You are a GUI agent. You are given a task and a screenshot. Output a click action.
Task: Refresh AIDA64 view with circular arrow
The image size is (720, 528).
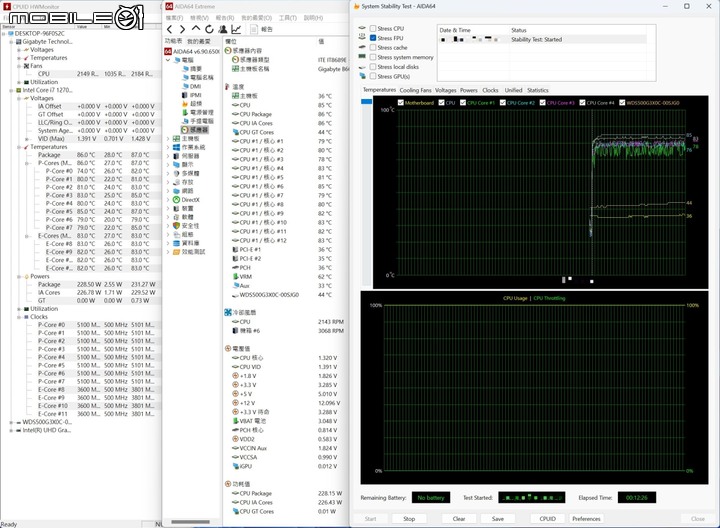coord(209,29)
